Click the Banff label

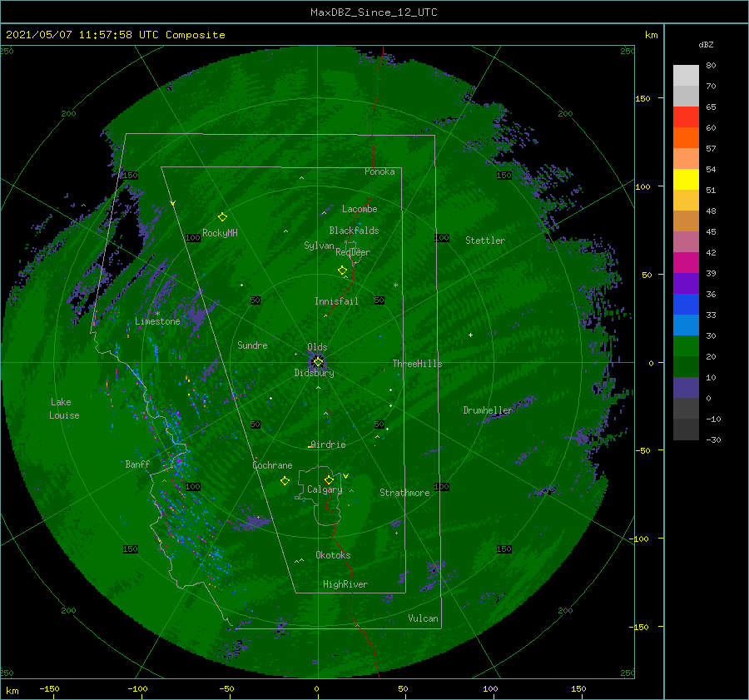(x=137, y=464)
